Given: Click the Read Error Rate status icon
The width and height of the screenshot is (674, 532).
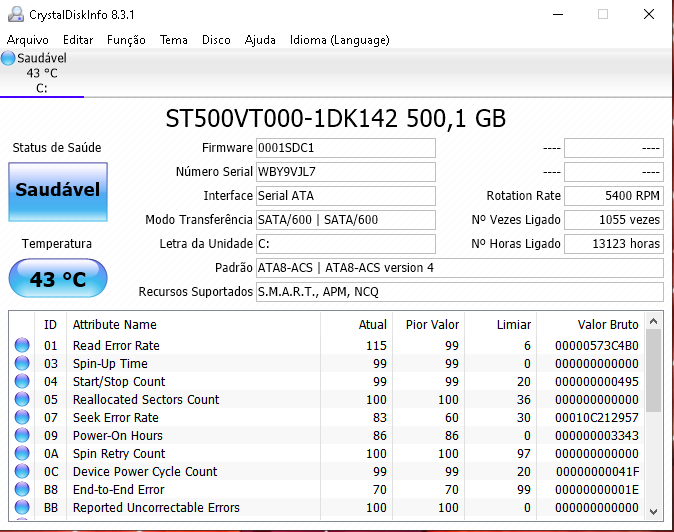Looking at the screenshot, I should pyautogui.click(x=22, y=345).
